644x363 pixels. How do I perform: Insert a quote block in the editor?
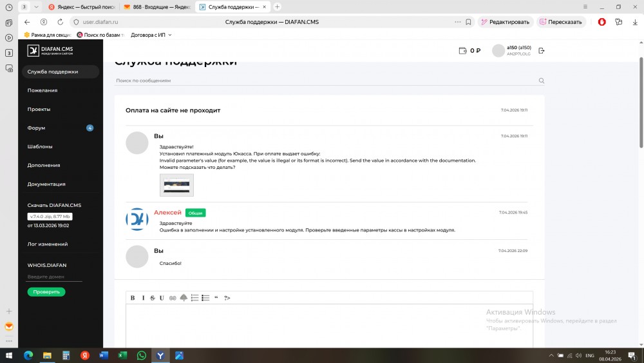click(216, 298)
